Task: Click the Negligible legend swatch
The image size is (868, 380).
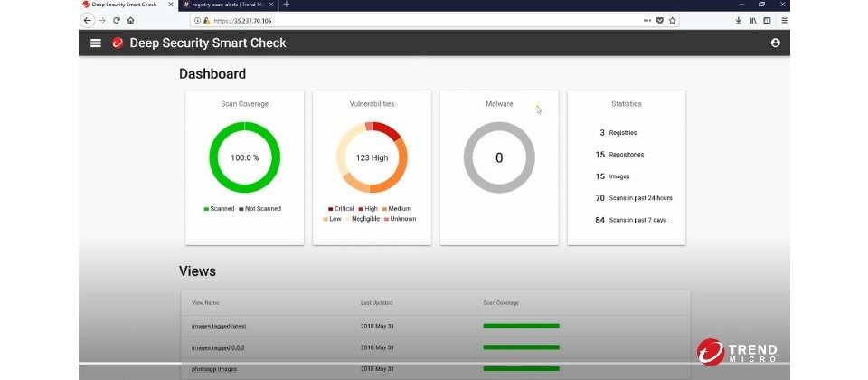Action: click(348, 219)
